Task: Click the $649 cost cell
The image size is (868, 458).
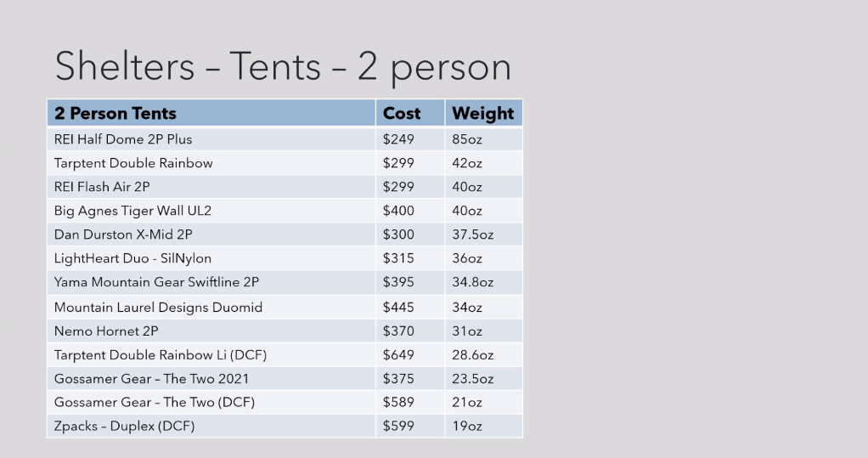Action: (x=398, y=354)
